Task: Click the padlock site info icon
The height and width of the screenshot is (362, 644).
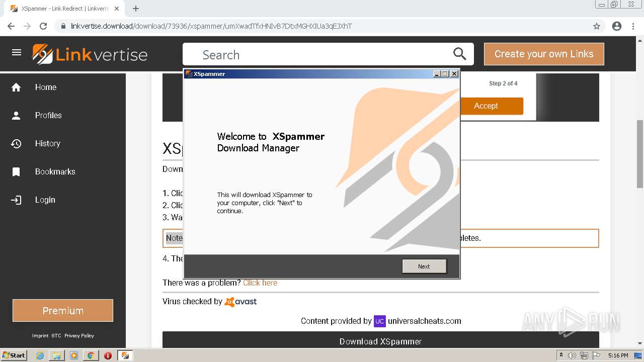Action: pyautogui.click(x=63, y=26)
